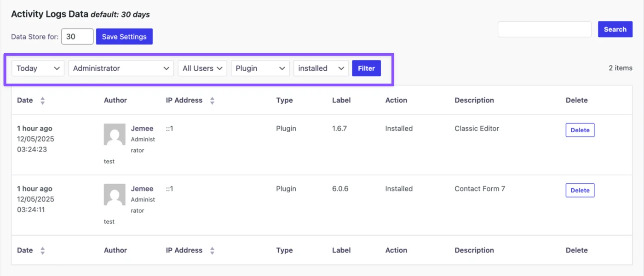Open the installed action dropdown
The height and width of the screenshot is (276, 644).
321,68
